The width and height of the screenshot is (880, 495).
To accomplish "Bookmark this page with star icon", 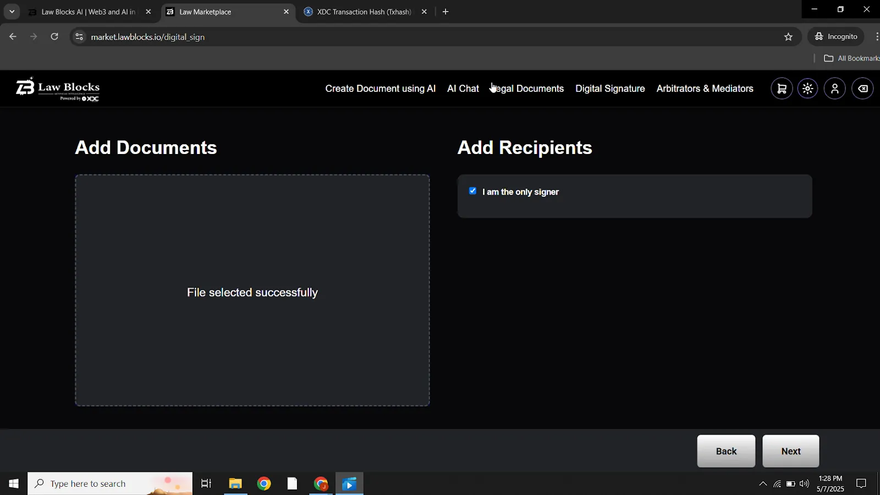I will click(x=788, y=36).
